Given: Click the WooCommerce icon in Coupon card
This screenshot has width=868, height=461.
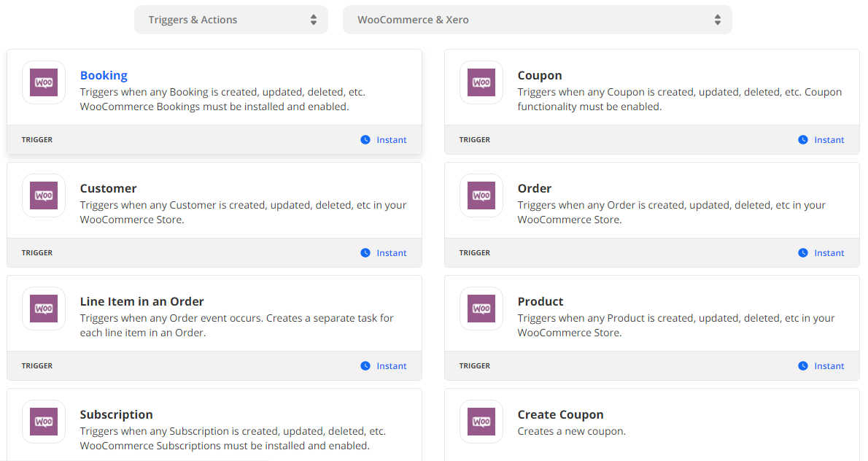Looking at the screenshot, I should tap(481, 82).
